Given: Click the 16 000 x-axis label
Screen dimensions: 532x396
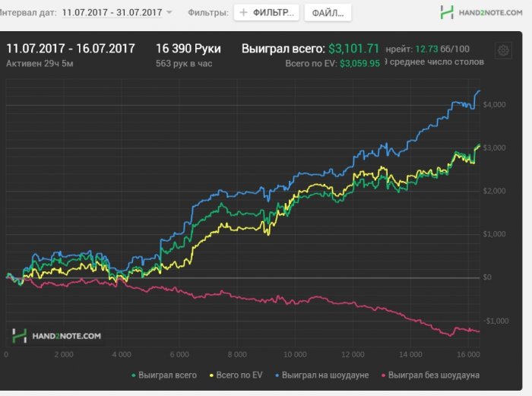Looking at the screenshot, I should pos(468,355).
